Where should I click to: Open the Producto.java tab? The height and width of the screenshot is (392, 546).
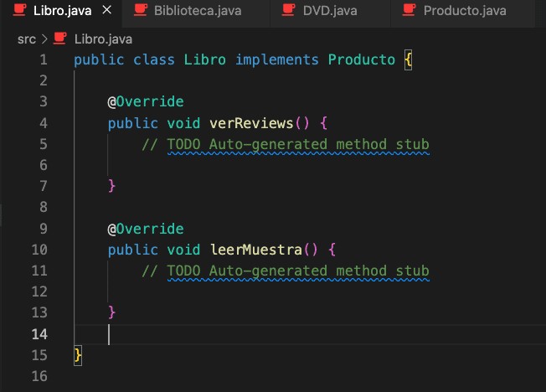coord(465,11)
